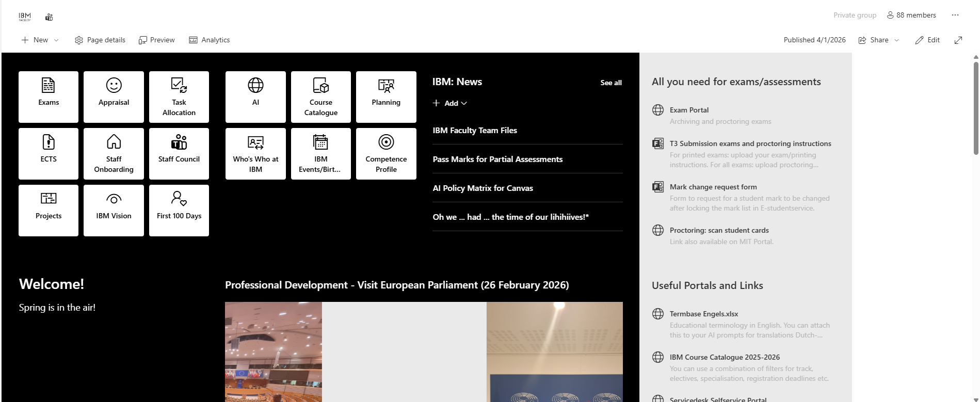This screenshot has width=980, height=402.
Task: Open Page details
Action: [x=100, y=40]
